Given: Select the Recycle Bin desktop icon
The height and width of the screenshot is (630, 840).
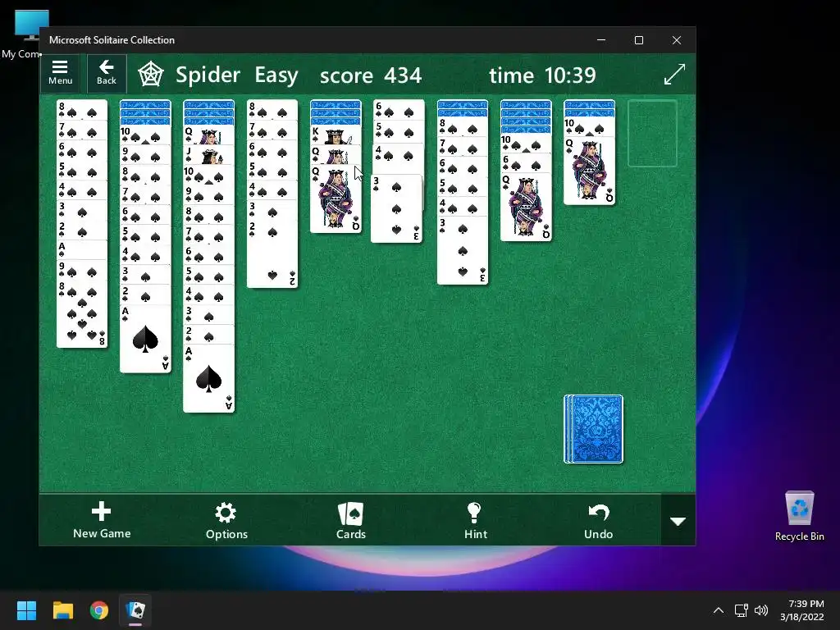Looking at the screenshot, I should point(799,516).
